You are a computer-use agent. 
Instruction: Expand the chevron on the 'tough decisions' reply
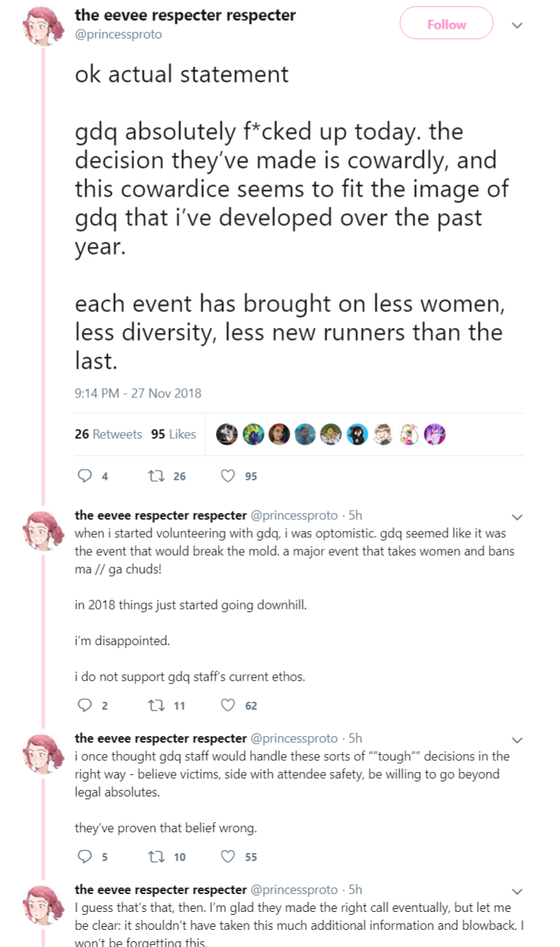pos(517,740)
